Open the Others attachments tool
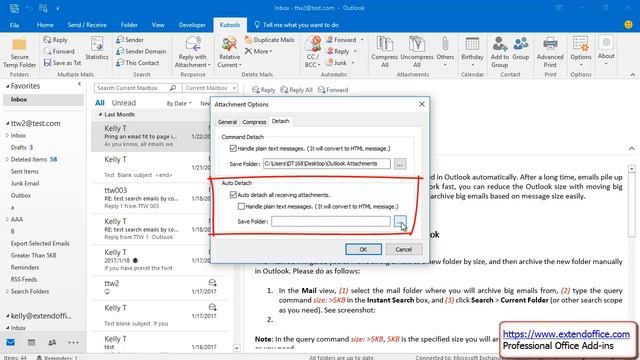 (x=445, y=52)
